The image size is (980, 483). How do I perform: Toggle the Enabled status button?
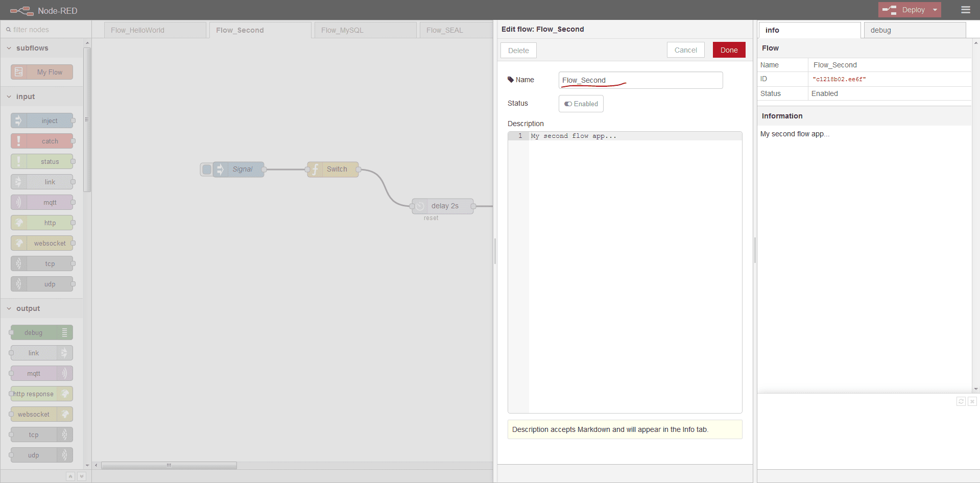[x=581, y=104]
